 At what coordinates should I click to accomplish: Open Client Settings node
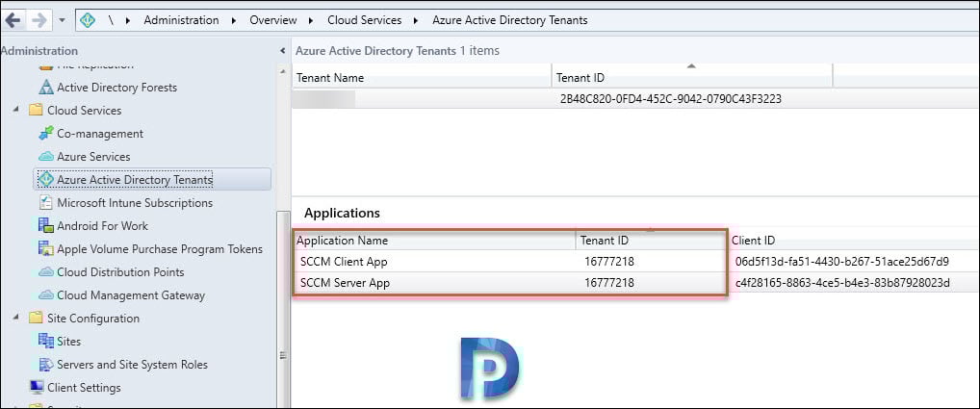[x=85, y=388]
